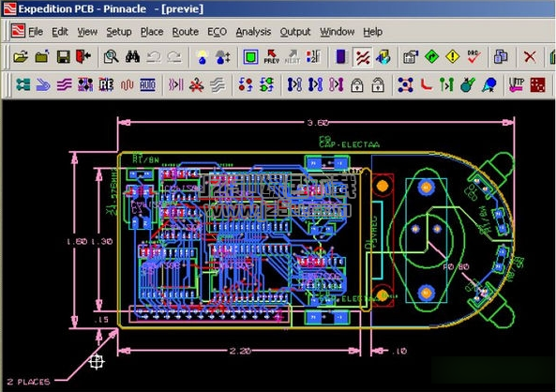Viewport: 556px width, 392px height.
Task: Click the orange tune serpentine icon
Action: (127, 84)
